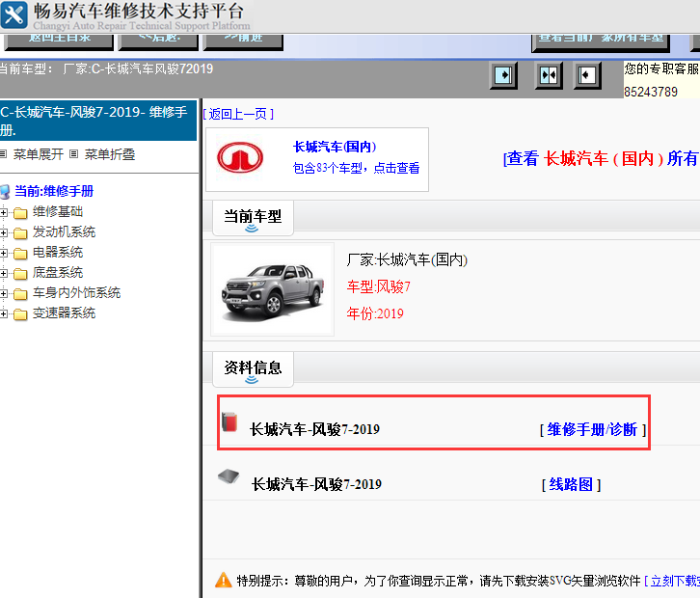Click the folder icon for 变速器系统
The height and width of the screenshot is (598, 700).
[20, 314]
